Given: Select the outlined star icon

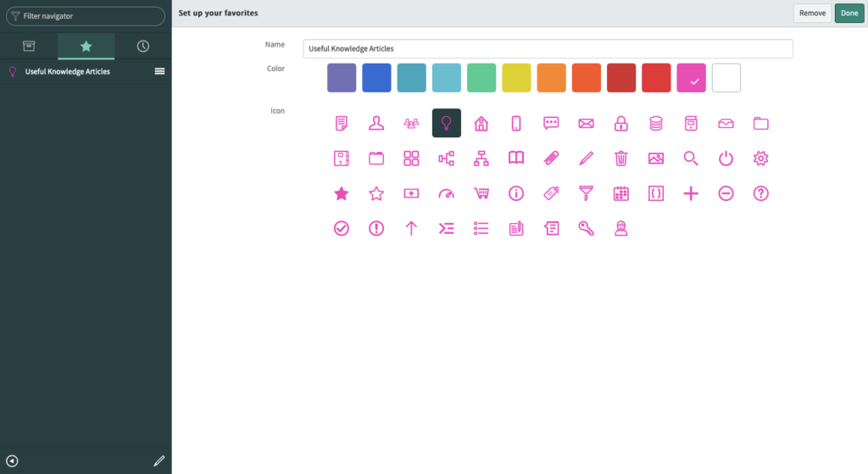Looking at the screenshot, I should [376, 193].
